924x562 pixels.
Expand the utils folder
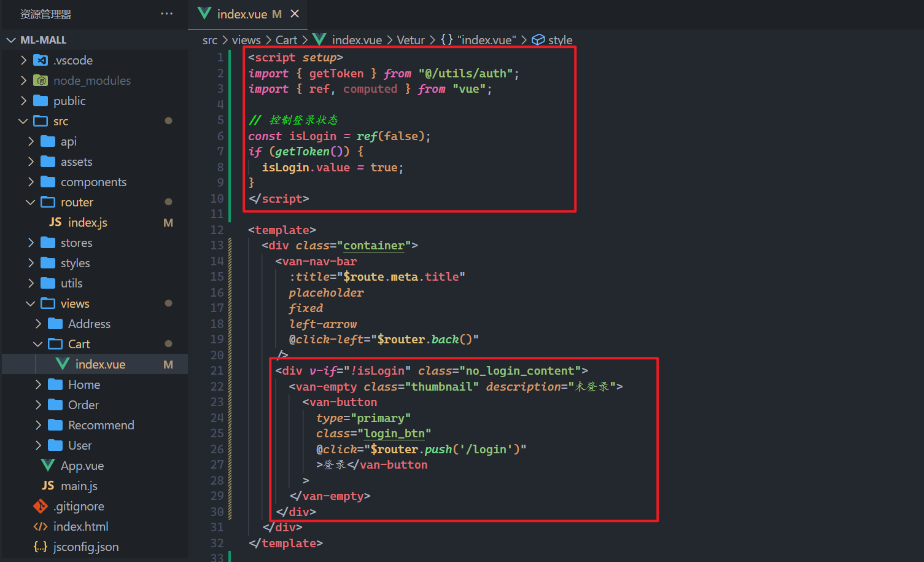pyautogui.click(x=31, y=283)
